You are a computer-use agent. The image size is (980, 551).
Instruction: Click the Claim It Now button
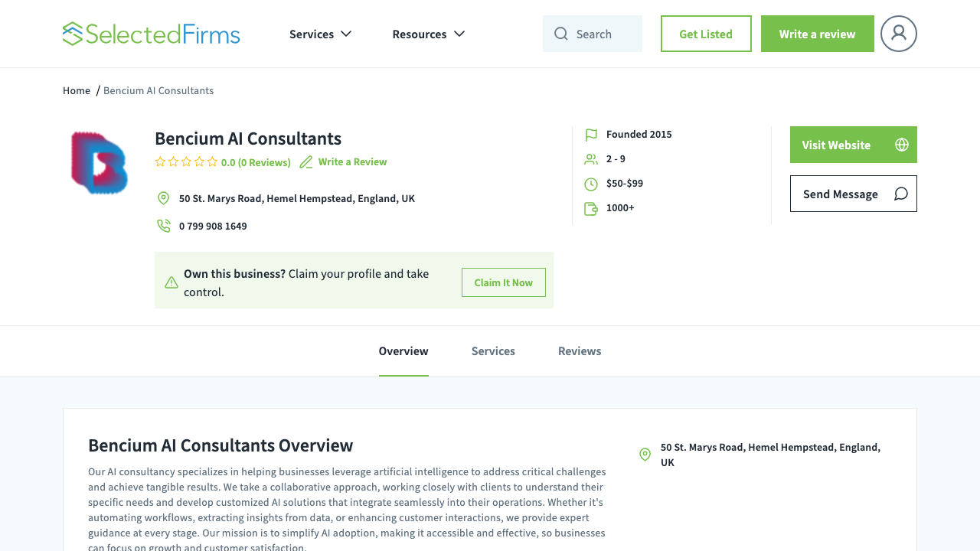click(503, 282)
